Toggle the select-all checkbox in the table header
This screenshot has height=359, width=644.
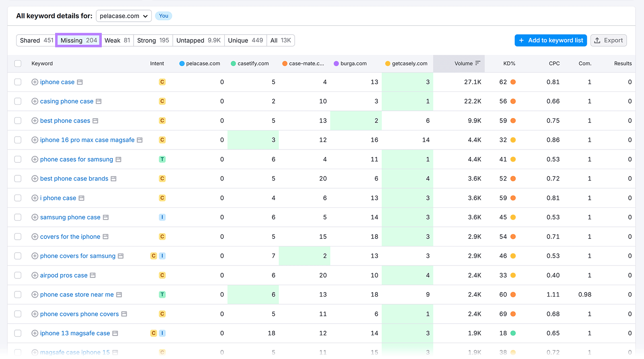coord(18,64)
